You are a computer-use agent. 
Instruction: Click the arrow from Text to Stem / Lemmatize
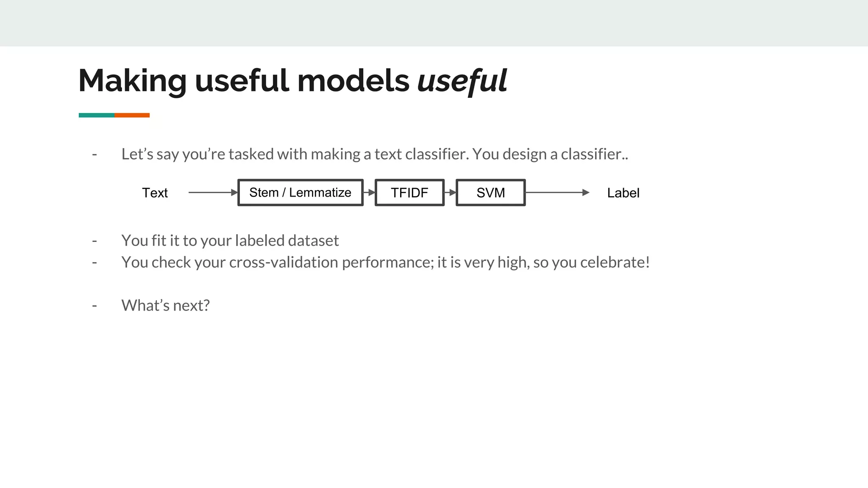pos(213,193)
